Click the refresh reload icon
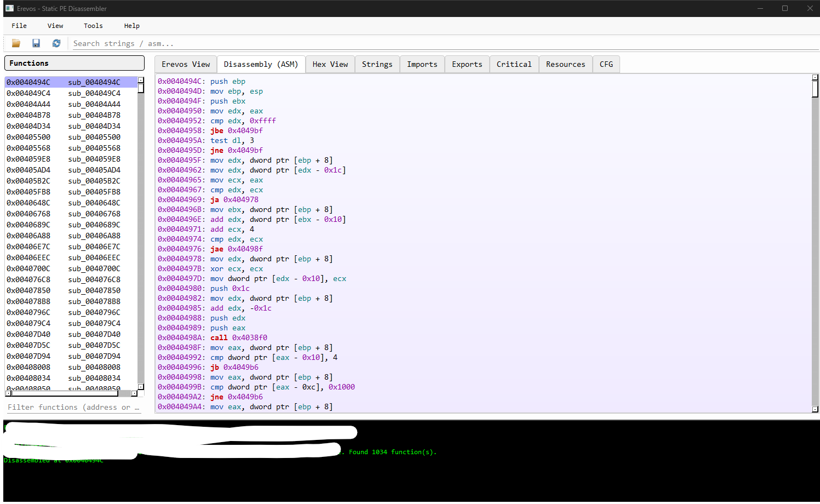Screen dimensions: 820x504 (x=56, y=43)
